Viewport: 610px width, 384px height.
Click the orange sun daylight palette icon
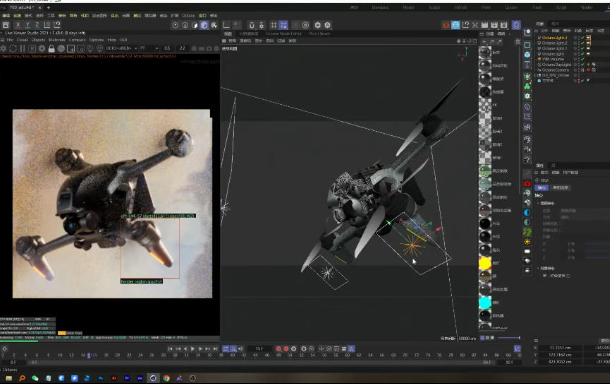click(x=527, y=242)
